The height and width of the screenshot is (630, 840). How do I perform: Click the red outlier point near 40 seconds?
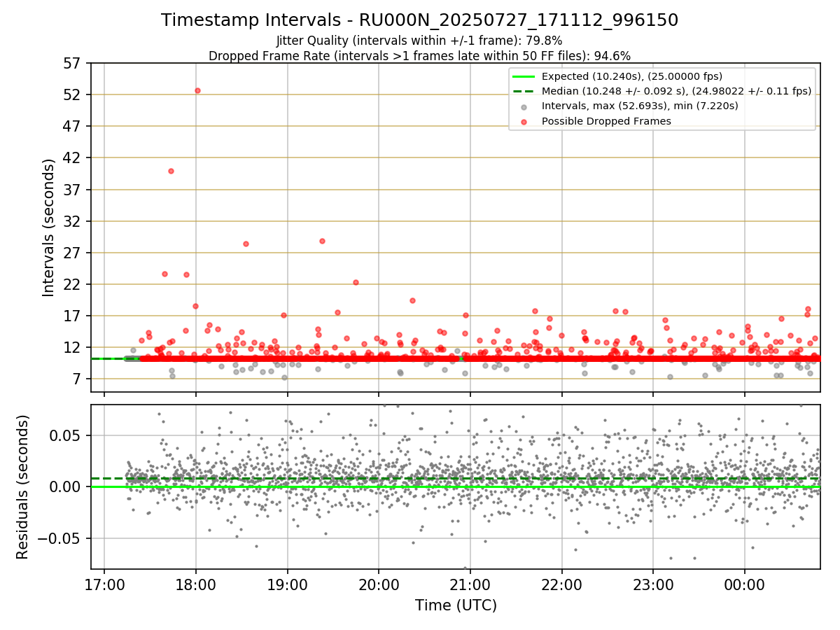(171, 171)
